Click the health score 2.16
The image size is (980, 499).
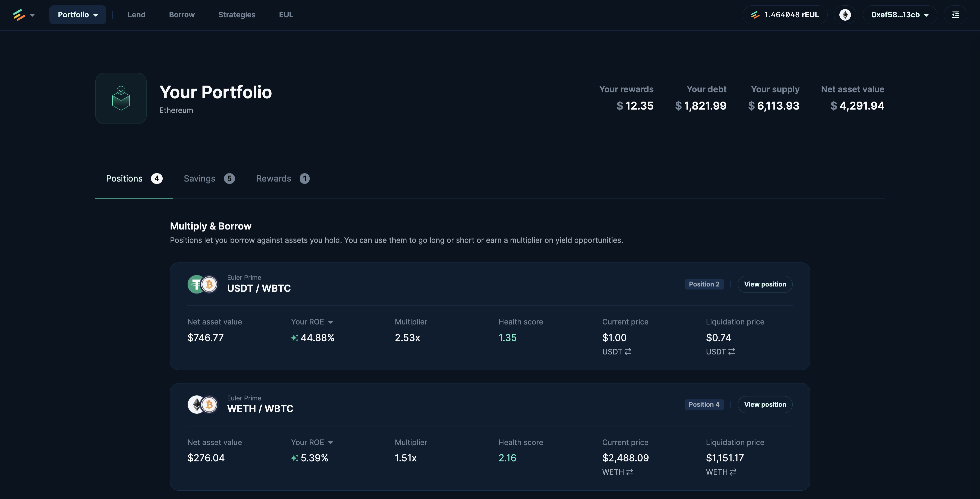507,458
